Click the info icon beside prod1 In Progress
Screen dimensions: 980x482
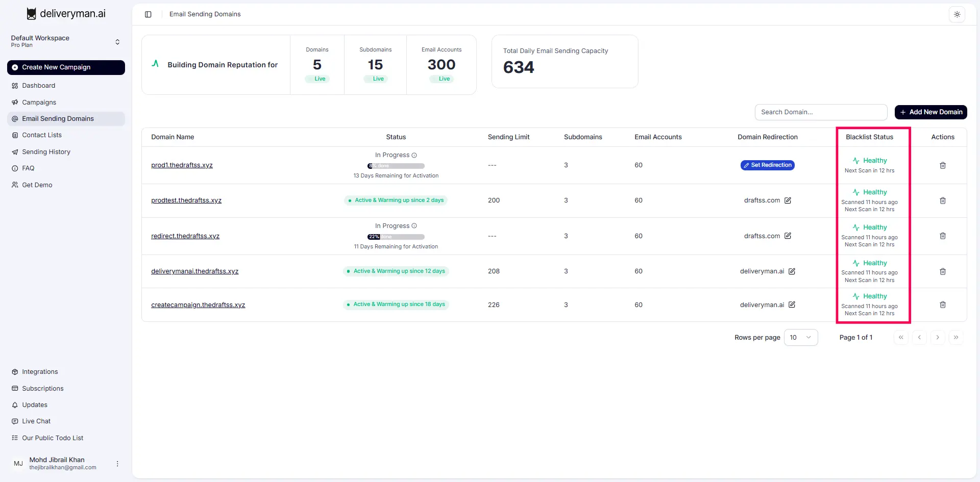(x=414, y=155)
